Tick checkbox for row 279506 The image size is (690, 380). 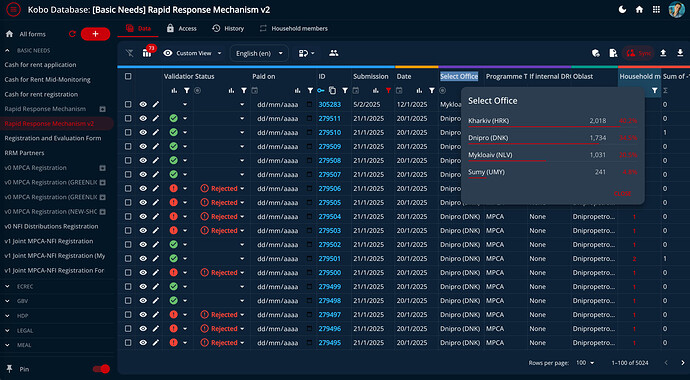pyautogui.click(x=128, y=189)
